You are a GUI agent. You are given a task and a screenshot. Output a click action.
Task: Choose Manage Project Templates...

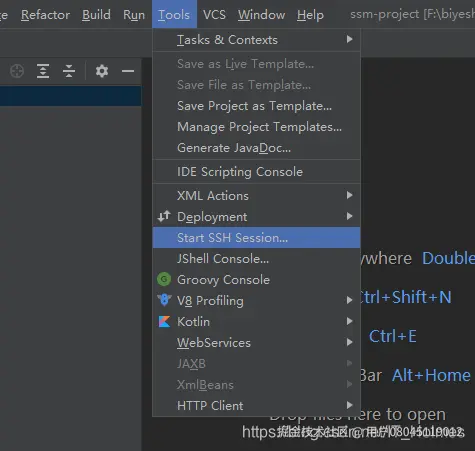(256, 127)
